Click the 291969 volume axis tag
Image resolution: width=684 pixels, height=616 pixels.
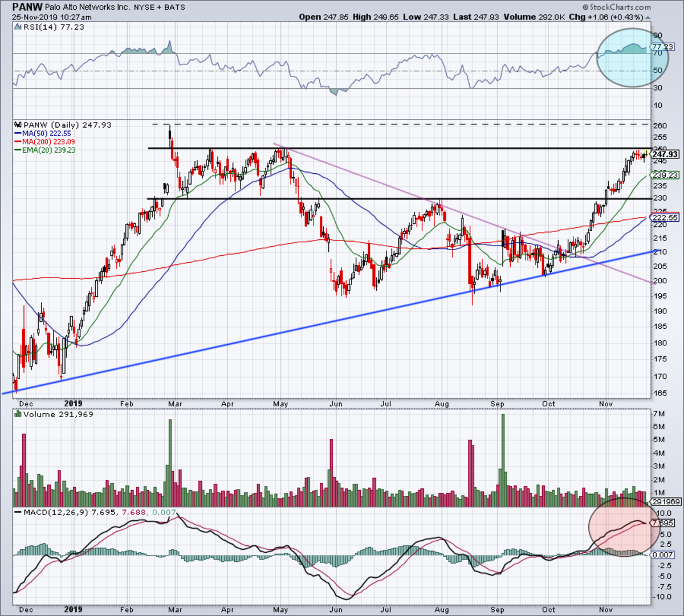[666, 501]
